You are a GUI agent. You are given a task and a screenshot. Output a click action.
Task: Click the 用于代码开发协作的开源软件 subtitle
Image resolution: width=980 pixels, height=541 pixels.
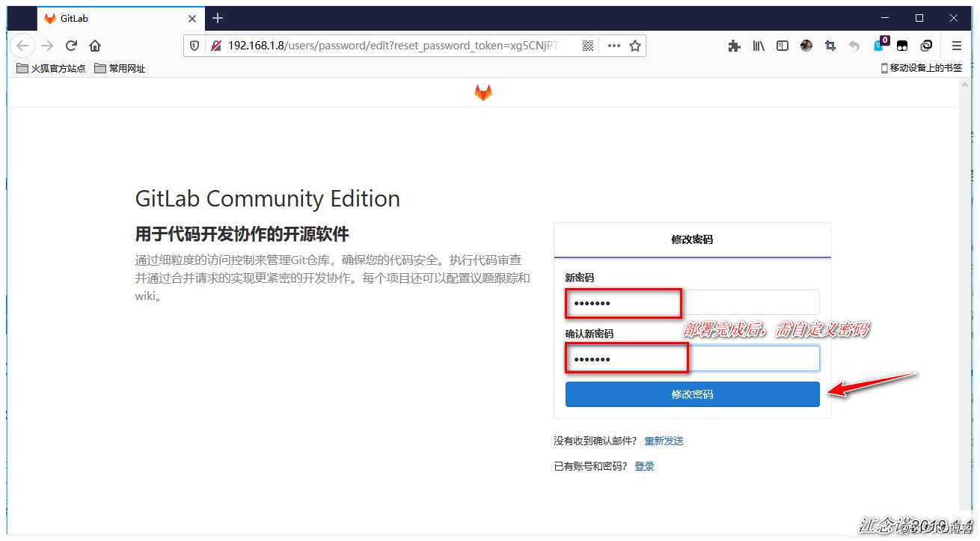coord(242,234)
